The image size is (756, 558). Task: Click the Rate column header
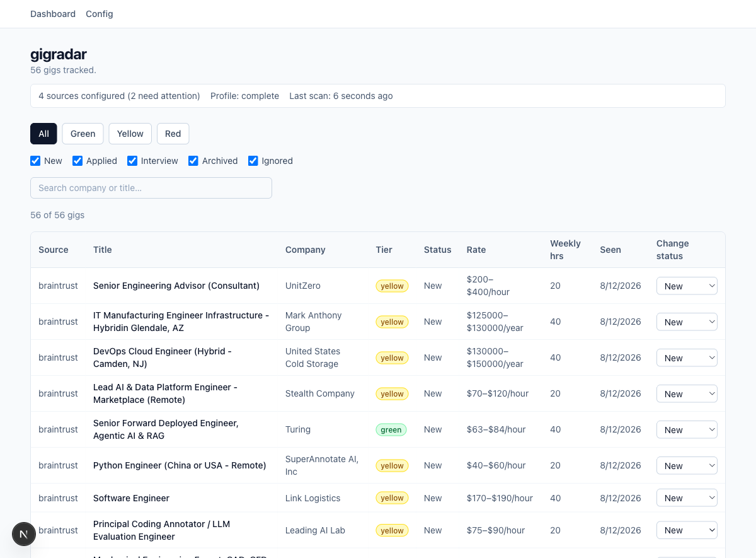click(x=476, y=250)
